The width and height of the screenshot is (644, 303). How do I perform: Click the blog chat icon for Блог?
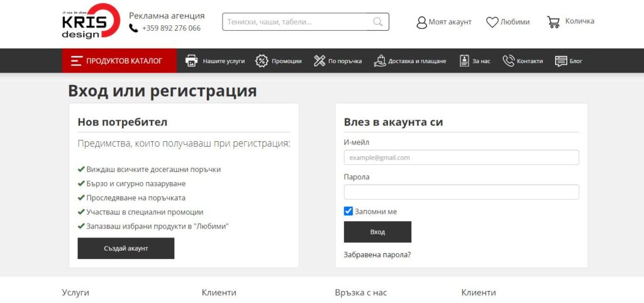click(x=561, y=61)
